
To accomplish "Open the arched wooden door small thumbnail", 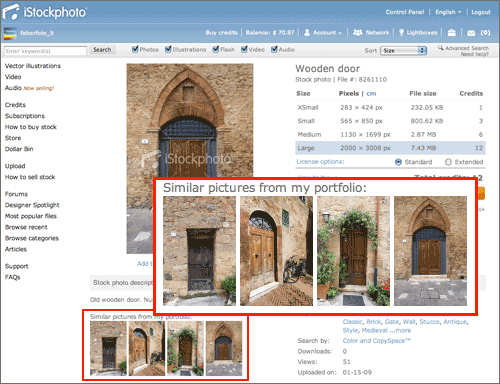I will [x=147, y=349].
